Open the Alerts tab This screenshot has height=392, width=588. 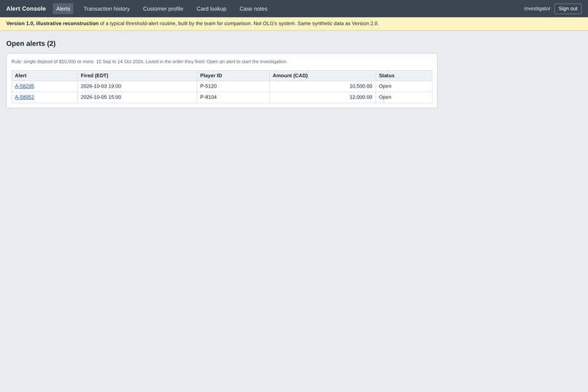point(63,9)
